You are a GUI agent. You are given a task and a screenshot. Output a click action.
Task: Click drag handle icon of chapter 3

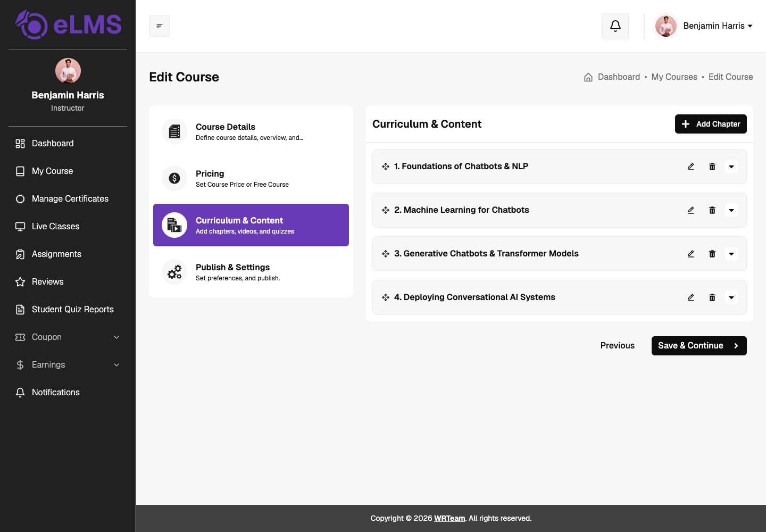[386, 254]
